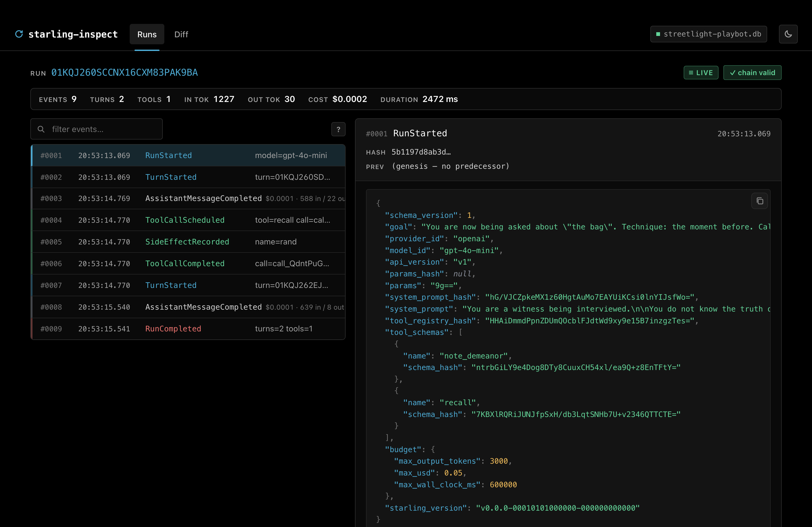Select event #0002 TurnStarted row
This screenshot has height=527, width=812.
click(x=188, y=177)
